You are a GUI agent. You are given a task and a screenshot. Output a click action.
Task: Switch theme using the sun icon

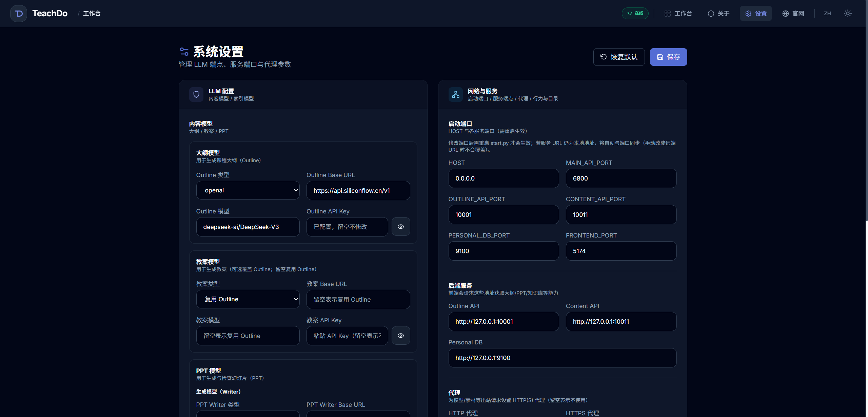[848, 13]
